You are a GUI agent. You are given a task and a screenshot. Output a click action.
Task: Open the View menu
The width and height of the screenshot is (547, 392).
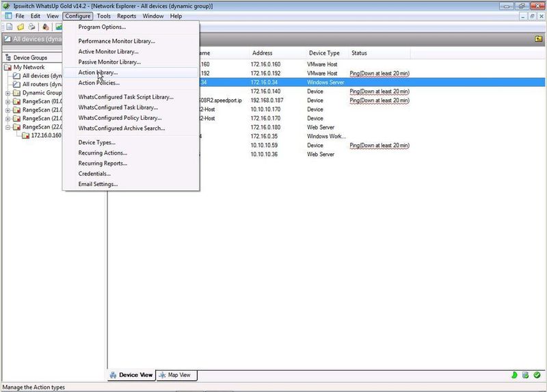point(53,16)
